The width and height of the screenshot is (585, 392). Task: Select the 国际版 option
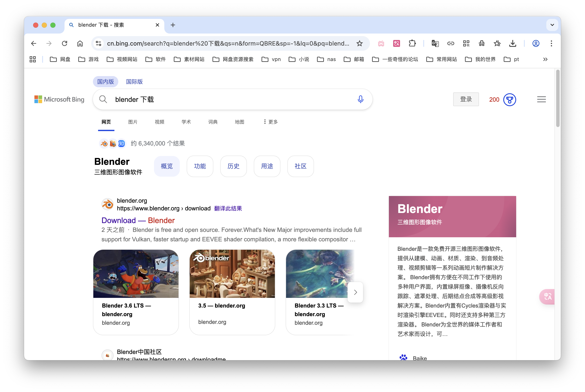pyautogui.click(x=134, y=81)
